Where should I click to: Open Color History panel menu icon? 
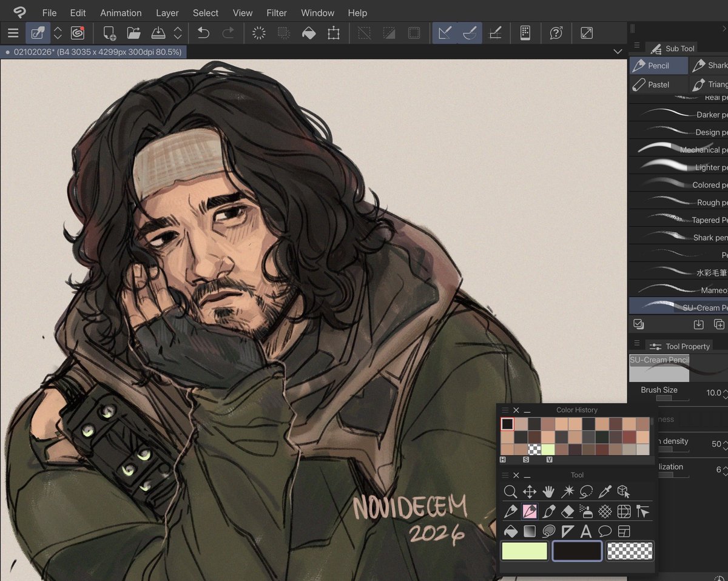click(x=505, y=410)
